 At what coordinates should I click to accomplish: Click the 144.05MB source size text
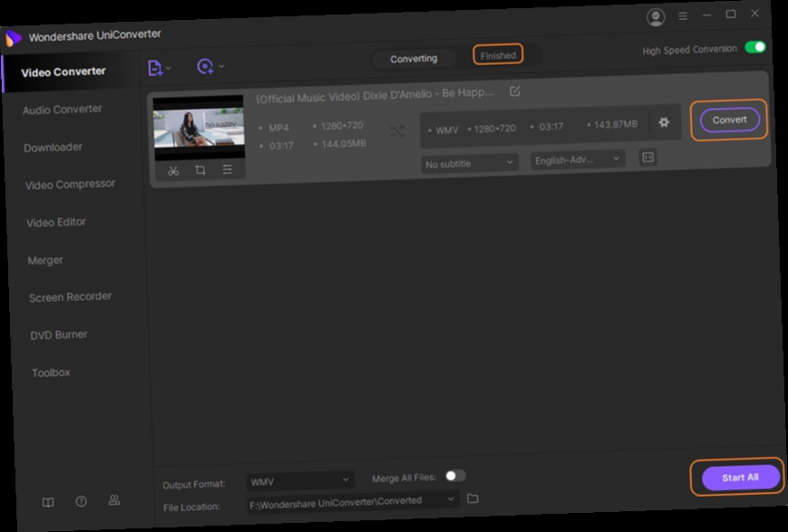(x=344, y=144)
